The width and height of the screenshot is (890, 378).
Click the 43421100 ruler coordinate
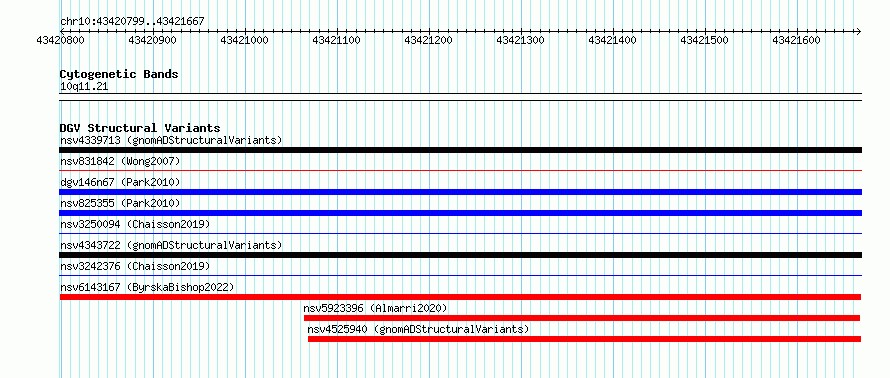[x=337, y=40]
